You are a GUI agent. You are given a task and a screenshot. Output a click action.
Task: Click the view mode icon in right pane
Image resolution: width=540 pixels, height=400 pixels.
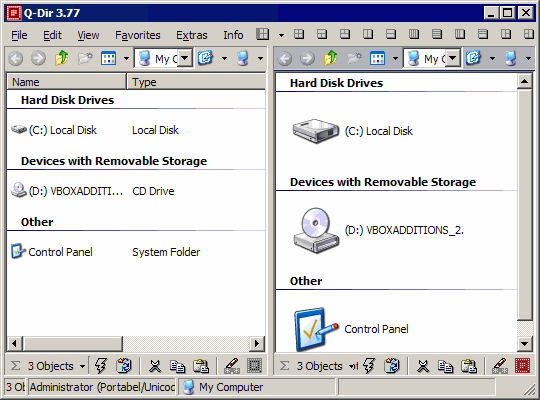click(x=377, y=59)
